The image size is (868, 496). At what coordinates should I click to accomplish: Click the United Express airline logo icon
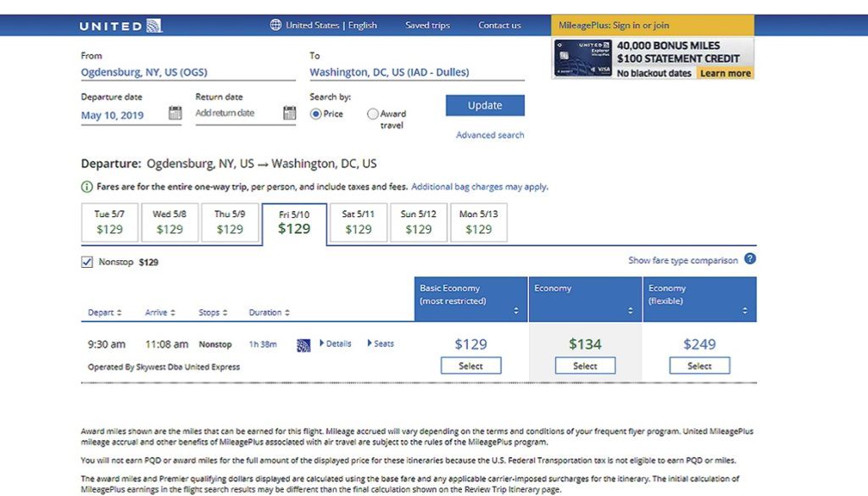[303, 345]
